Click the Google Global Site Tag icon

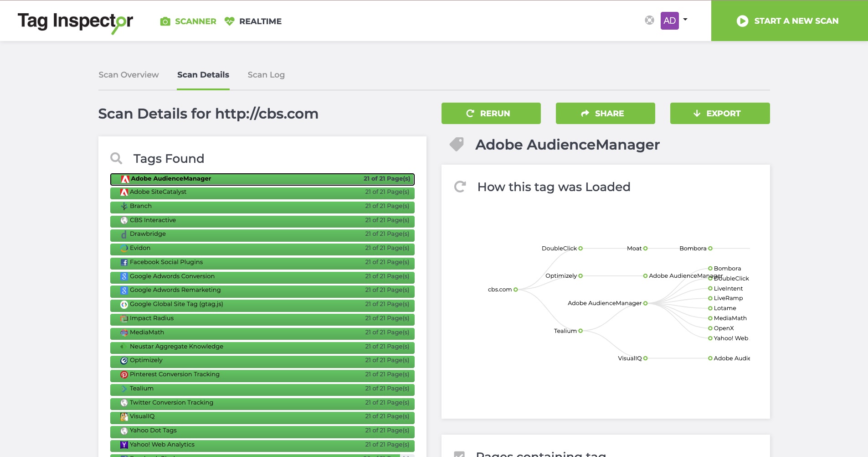point(124,304)
